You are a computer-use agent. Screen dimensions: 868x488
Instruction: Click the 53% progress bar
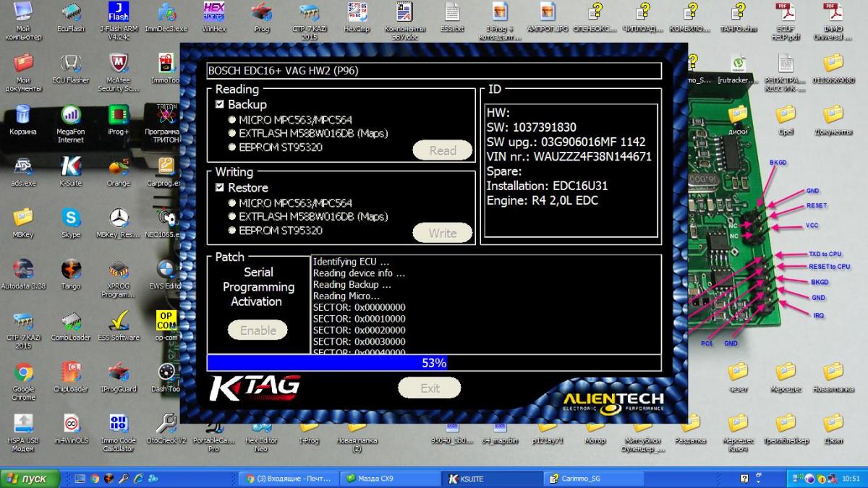434,363
